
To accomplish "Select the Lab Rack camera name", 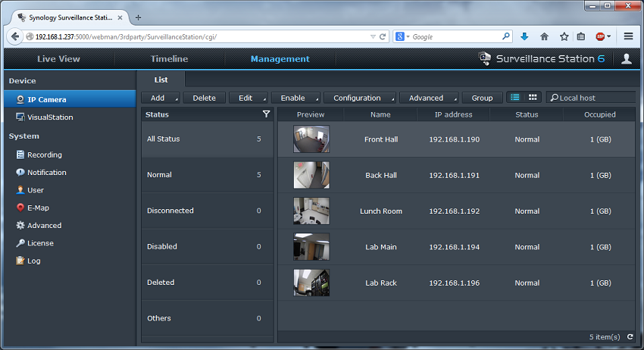I will 381,283.
